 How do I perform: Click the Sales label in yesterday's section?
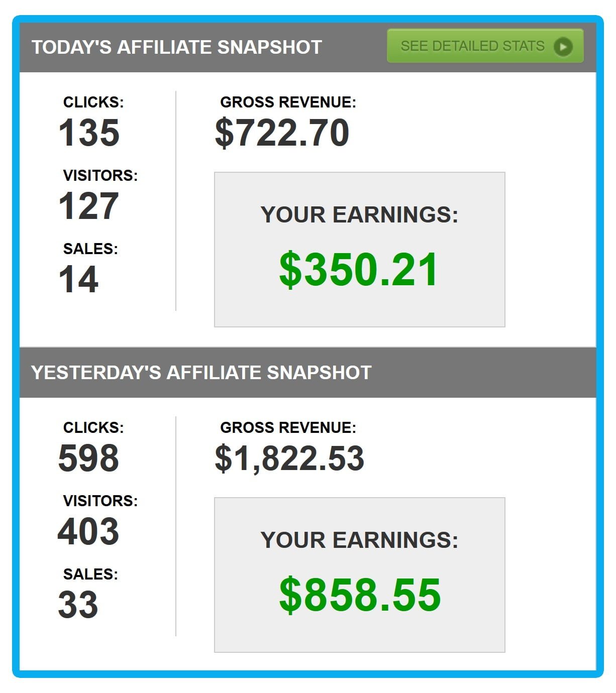click(90, 574)
